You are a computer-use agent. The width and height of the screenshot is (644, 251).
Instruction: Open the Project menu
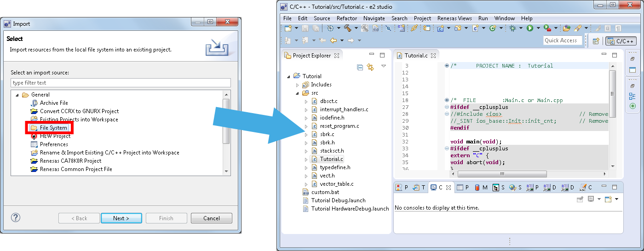click(422, 18)
